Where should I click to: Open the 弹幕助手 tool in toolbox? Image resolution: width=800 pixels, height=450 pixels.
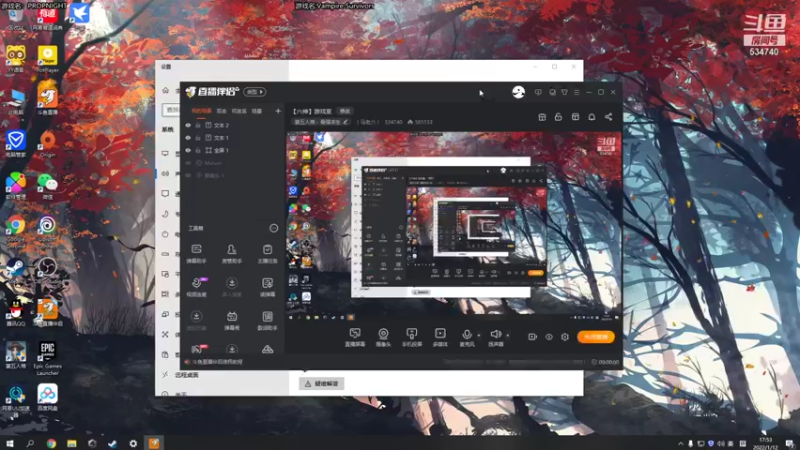(x=196, y=254)
